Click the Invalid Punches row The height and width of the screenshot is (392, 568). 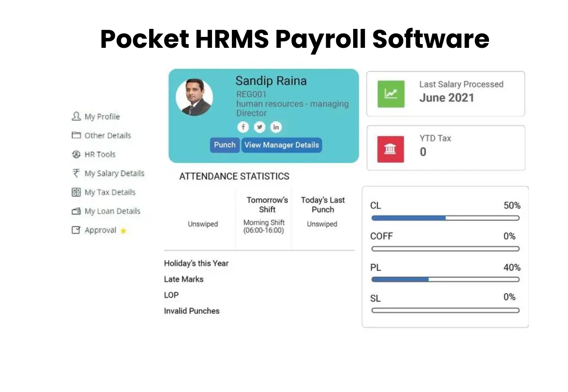point(192,311)
